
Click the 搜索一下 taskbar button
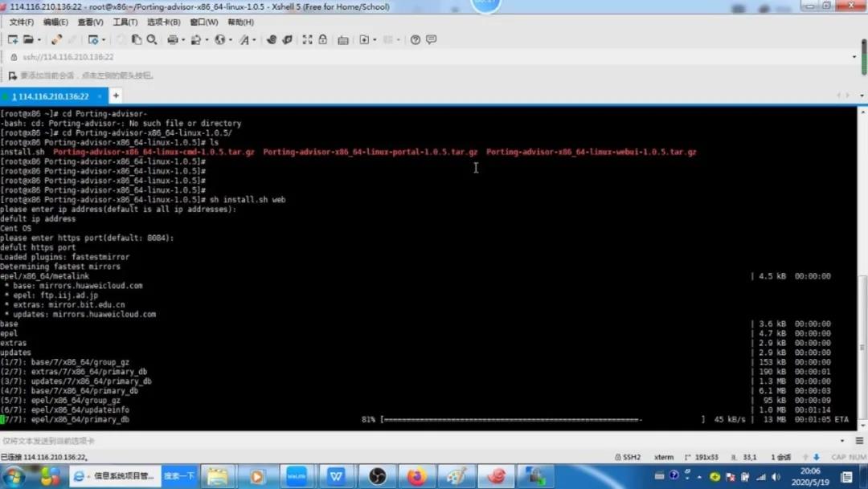point(179,476)
